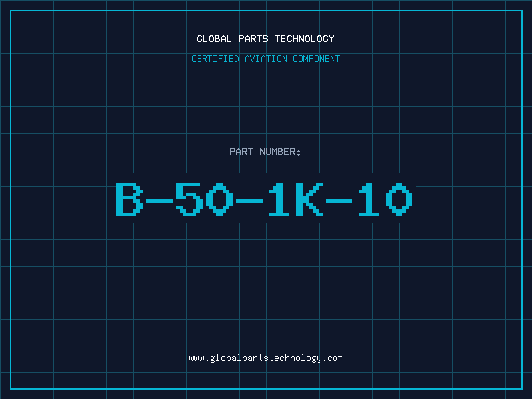Image resolution: width=532 pixels, height=399 pixels.
Task: Select the CERTIFIED AVIATION COMPONENT subtitle
Action: (x=265, y=59)
